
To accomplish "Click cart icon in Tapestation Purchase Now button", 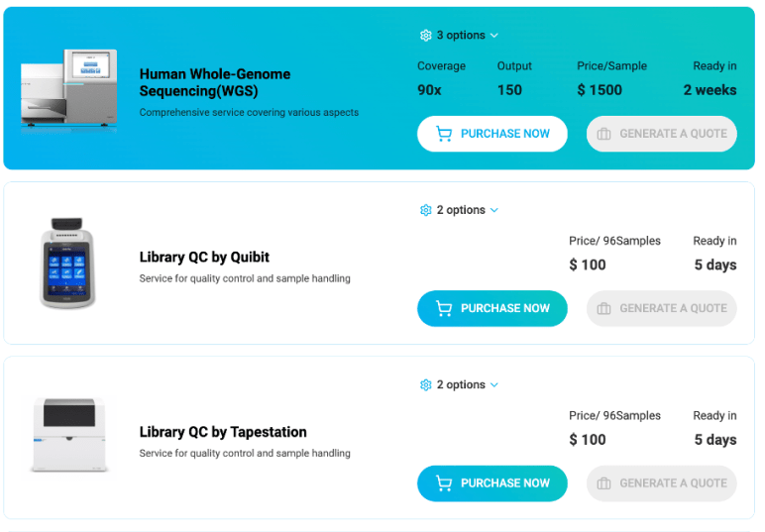I will coord(444,482).
